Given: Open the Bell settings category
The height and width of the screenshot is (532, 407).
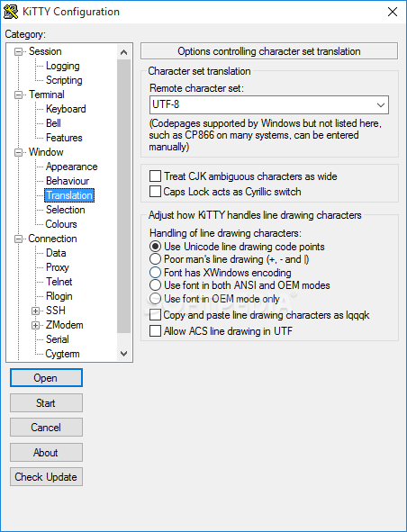Looking at the screenshot, I should pos(53,123).
